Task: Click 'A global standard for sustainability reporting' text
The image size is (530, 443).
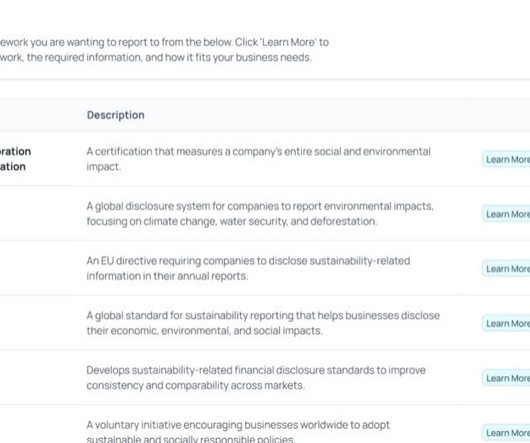Action: 190,316
